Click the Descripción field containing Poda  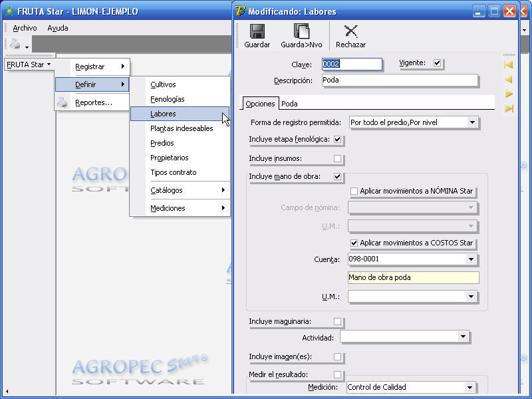[400, 80]
